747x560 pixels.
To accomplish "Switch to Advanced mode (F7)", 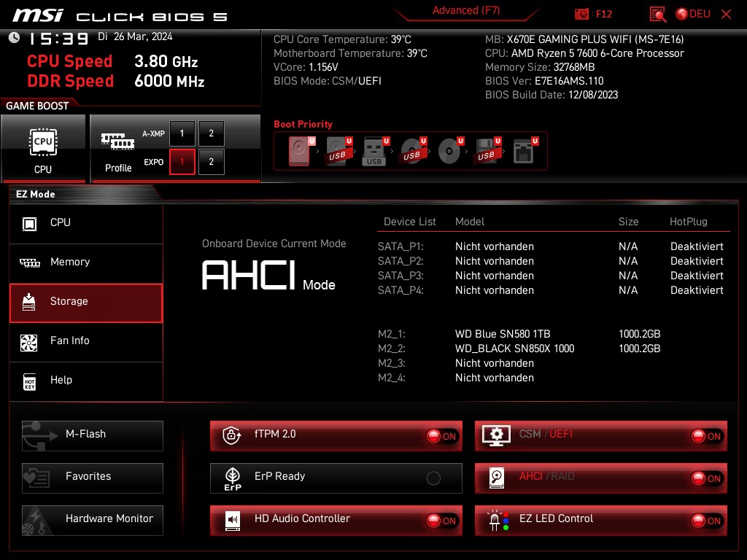I will tap(465, 10).
